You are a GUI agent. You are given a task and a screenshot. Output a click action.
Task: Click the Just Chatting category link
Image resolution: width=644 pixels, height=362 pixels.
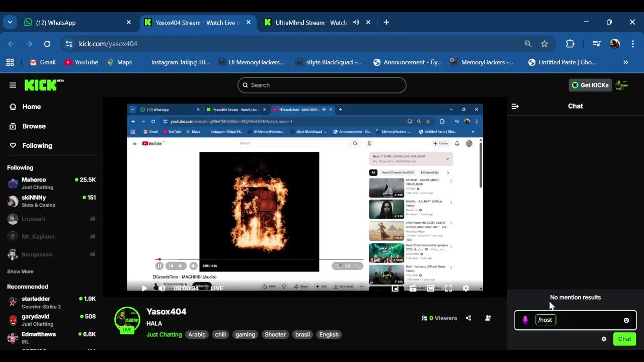point(164,334)
